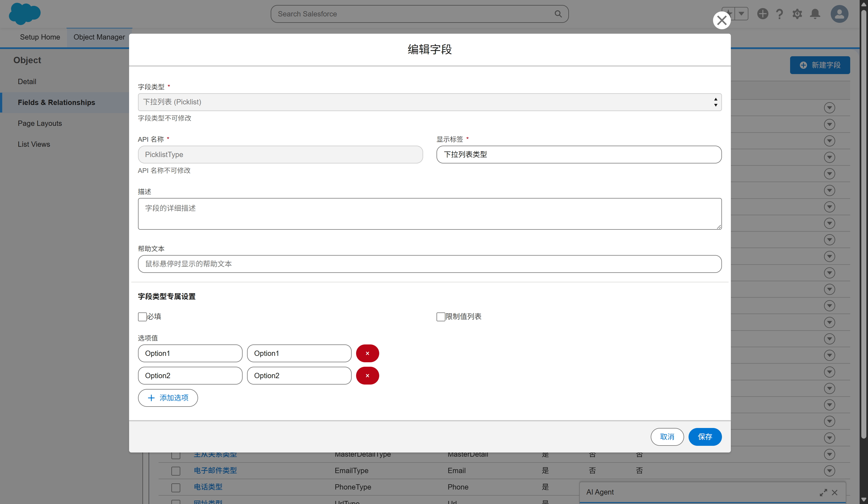Remove the Option2 picklist value
This screenshot has width=868, height=504.
coord(368,376)
